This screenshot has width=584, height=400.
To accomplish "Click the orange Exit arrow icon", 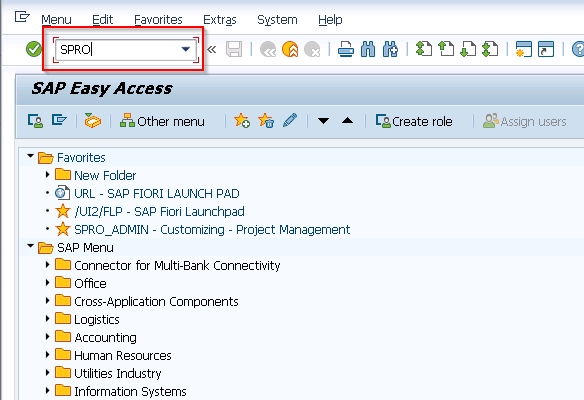I will pyautogui.click(x=290, y=49).
